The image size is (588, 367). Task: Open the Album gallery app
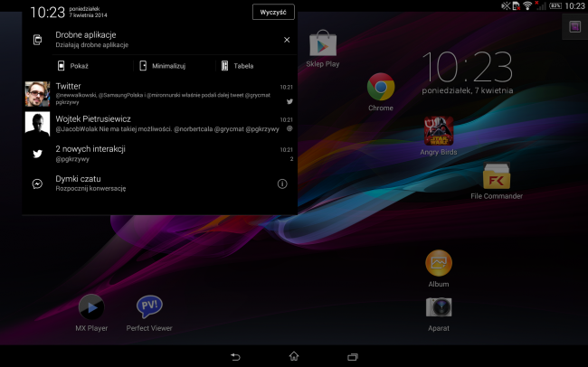pos(439,268)
